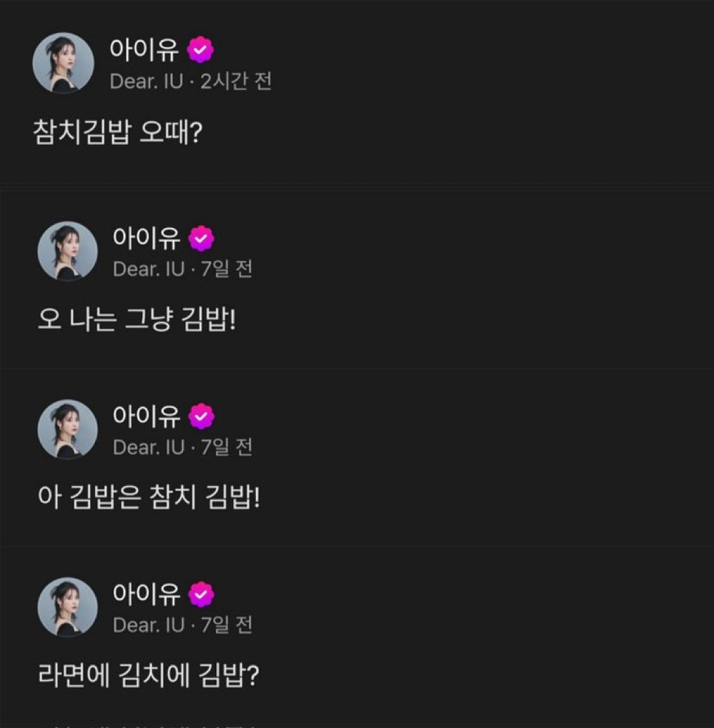Click the message "오 나는 그냥 김밥!"
The image size is (714, 728).
click(x=136, y=321)
